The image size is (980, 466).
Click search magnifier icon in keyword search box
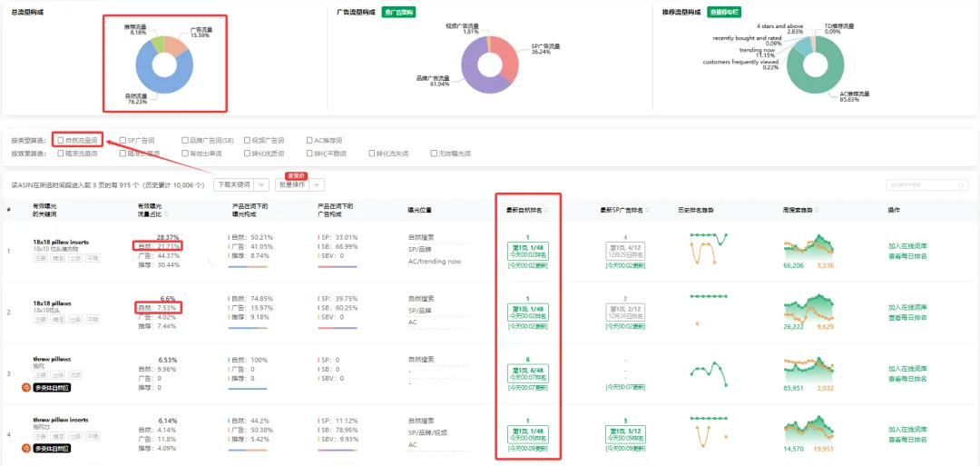(961, 184)
